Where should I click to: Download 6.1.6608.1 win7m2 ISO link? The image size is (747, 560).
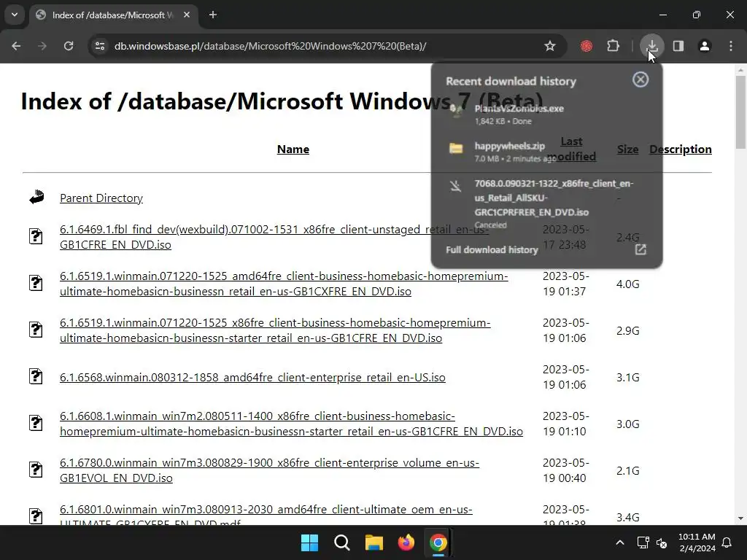tap(291, 424)
